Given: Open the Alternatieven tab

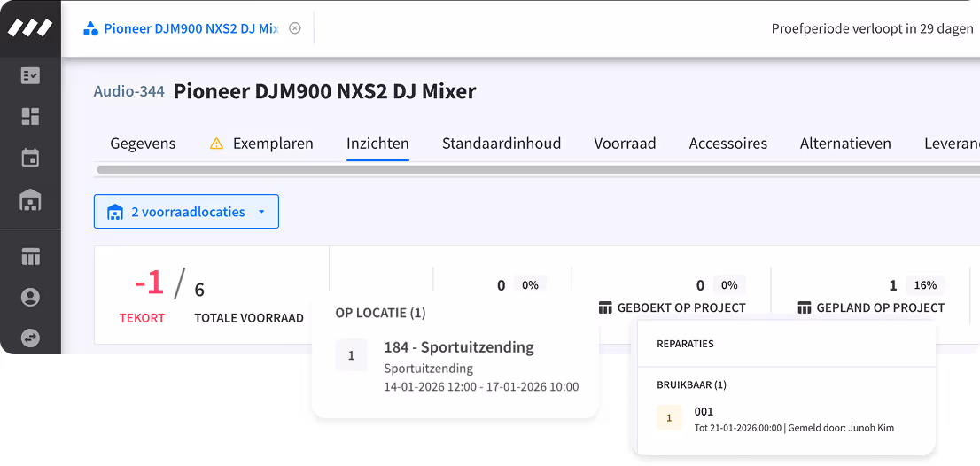Looking at the screenshot, I should point(845,144).
